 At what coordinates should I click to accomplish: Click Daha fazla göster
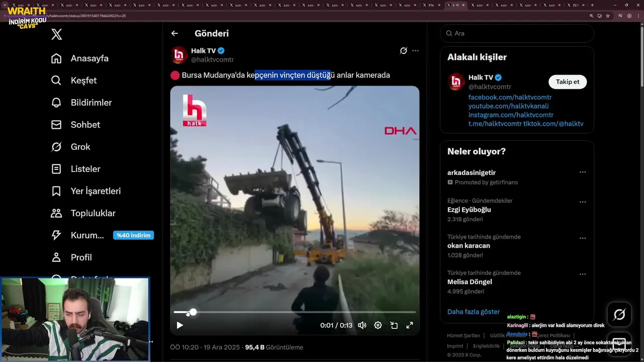coord(473,312)
